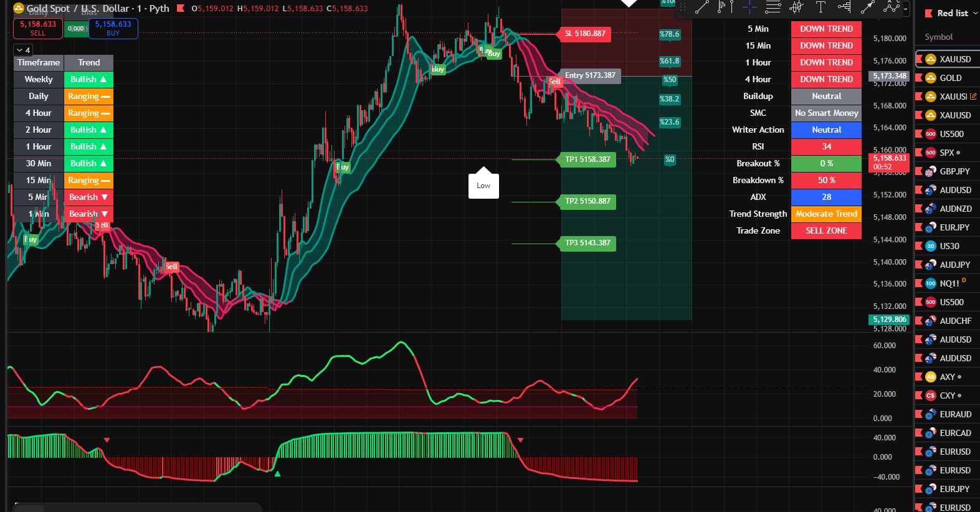Click the red SELL price button
This screenshot has width=980, height=512.
tap(38, 29)
